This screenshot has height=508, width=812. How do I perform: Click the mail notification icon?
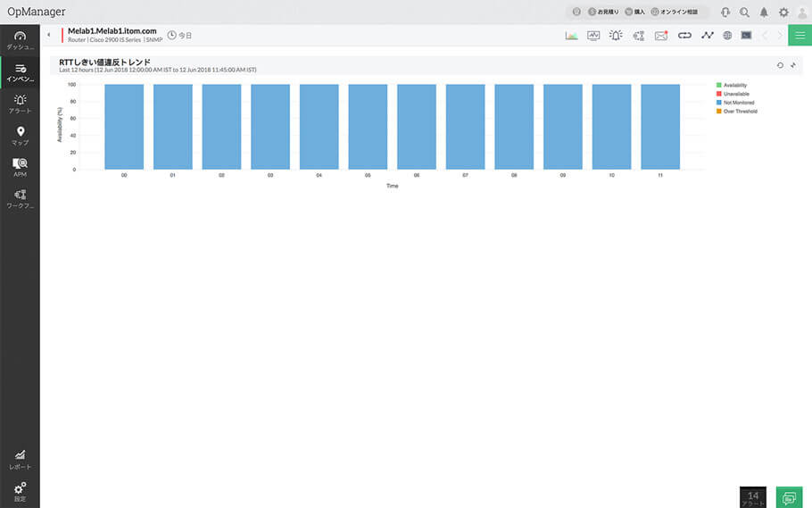661,36
